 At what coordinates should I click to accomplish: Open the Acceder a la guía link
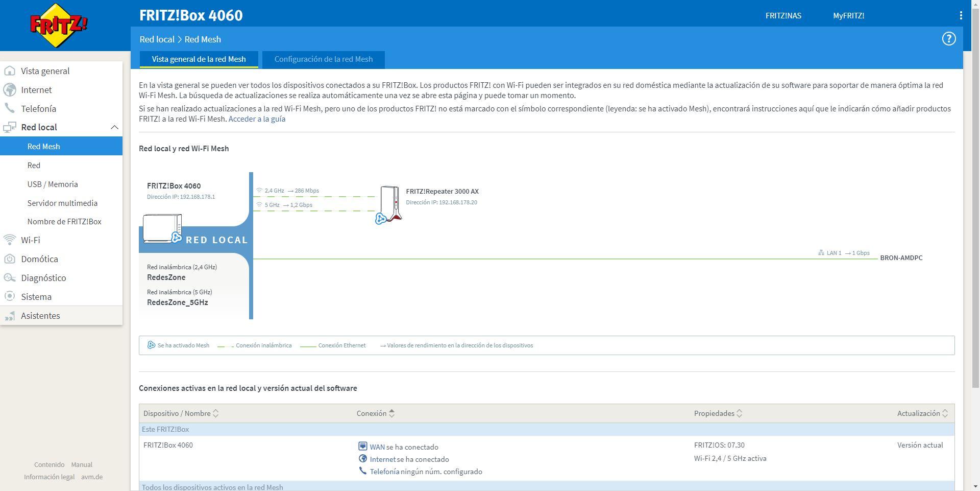pyautogui.click(x=257, y=119)
